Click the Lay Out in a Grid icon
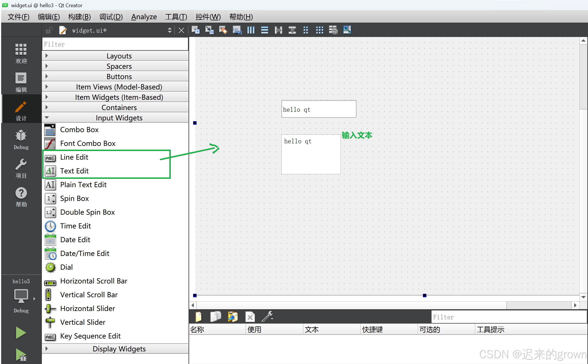The width and height of the screenshot is (588, 364). click(320, 30)
